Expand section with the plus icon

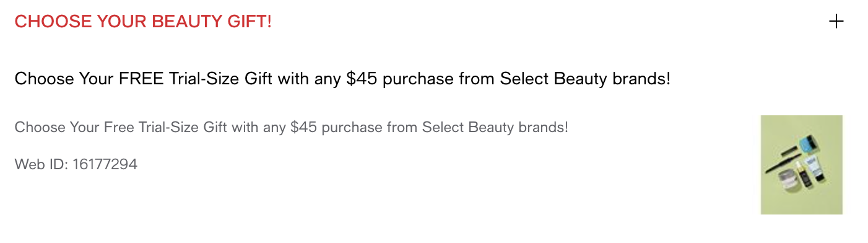tap(836, 22)
